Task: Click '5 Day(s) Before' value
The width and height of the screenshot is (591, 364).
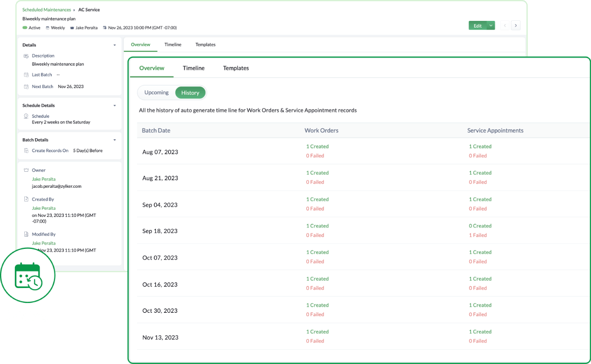Action: [x=88, y=150]
